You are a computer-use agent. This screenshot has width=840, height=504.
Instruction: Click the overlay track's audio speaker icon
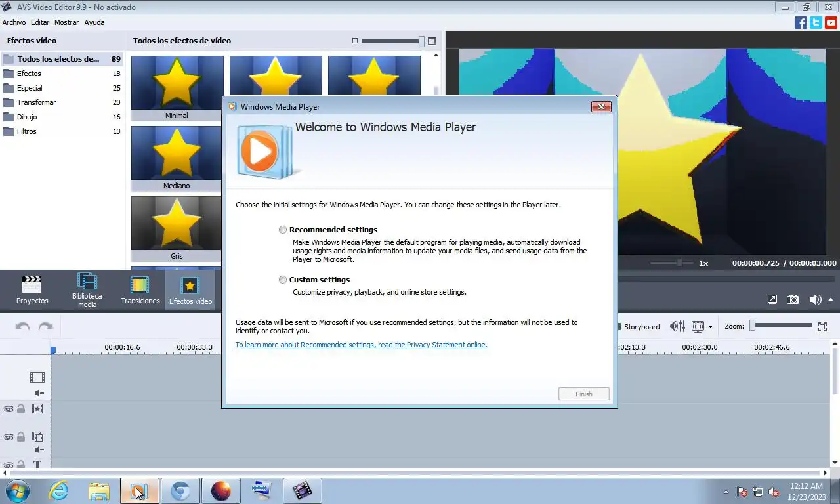[x=39, y=450]
